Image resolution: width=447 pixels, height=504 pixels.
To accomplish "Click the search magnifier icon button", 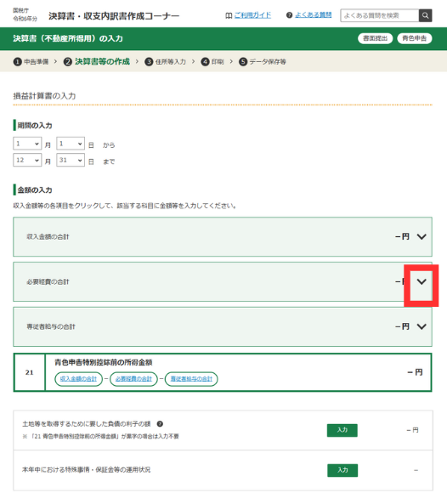I will pyautogui.click(x=425, y=15).
